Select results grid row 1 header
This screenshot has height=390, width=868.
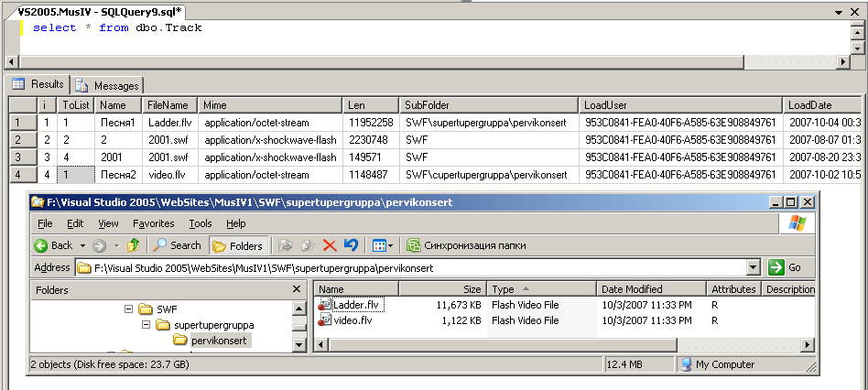[23, 123]
